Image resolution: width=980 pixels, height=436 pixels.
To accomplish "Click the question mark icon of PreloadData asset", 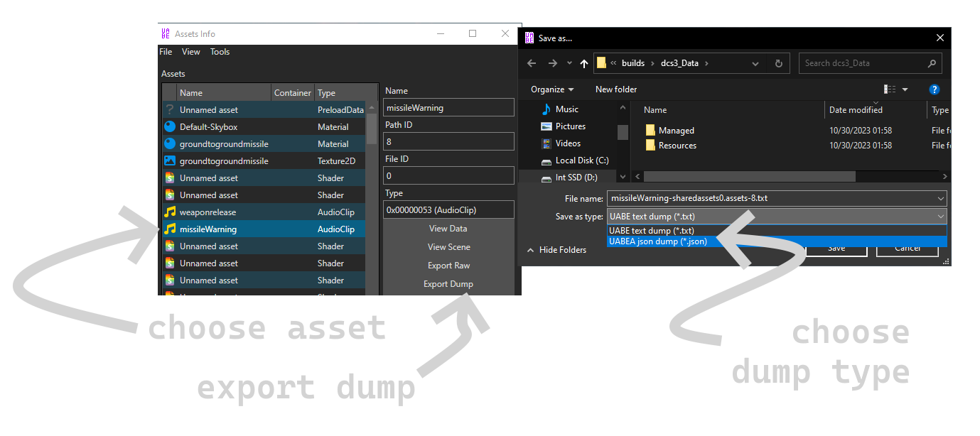I will tap(170, 110).
